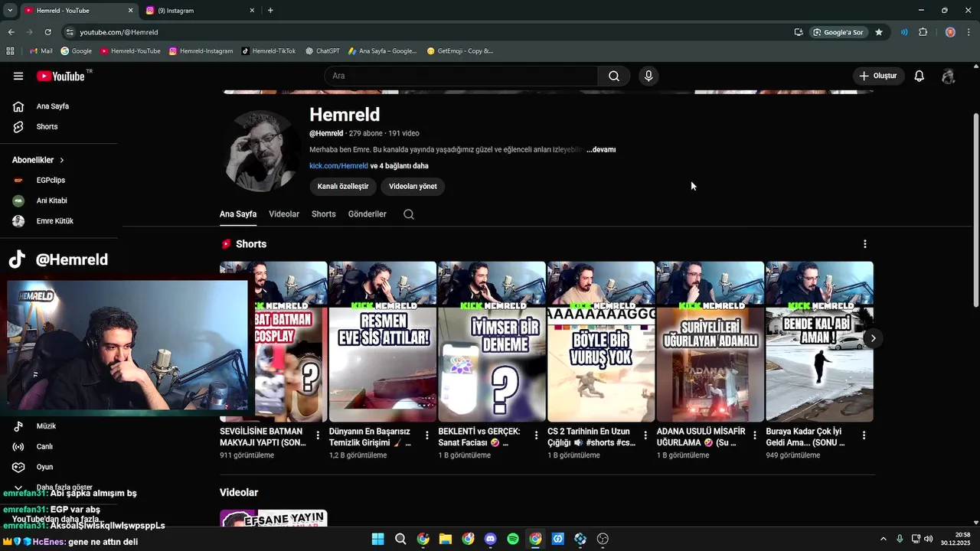Click the channel search icon
This screenshot has height=551, width=980.
coord(409,214)
